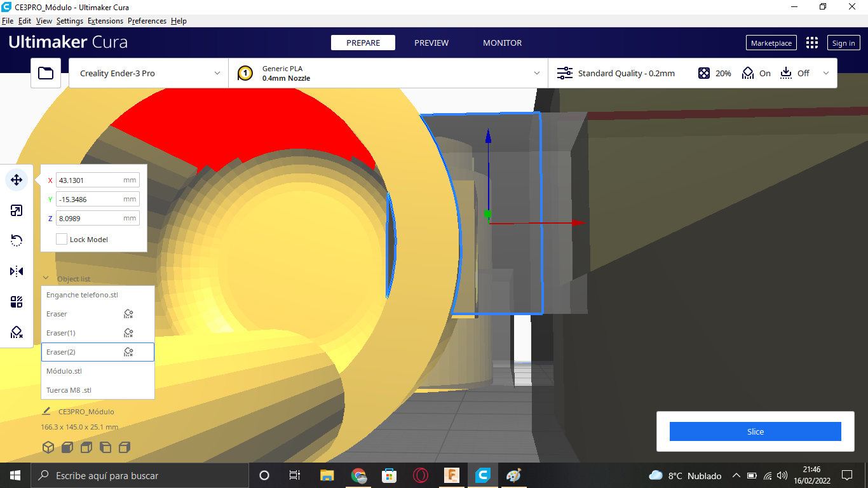
Task: Open the Marketplace button
Action: (771, 43)
